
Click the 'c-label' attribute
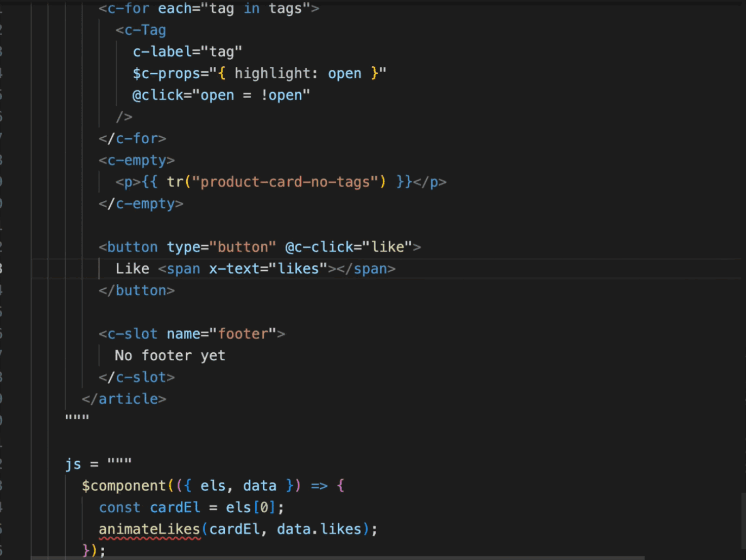pyautogui.click(x=162, y=52)
